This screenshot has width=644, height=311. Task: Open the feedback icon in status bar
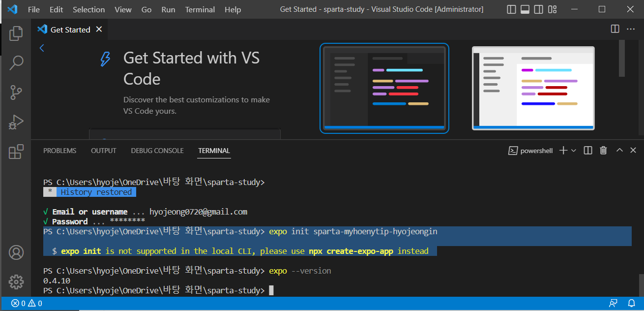coord(613,303)
